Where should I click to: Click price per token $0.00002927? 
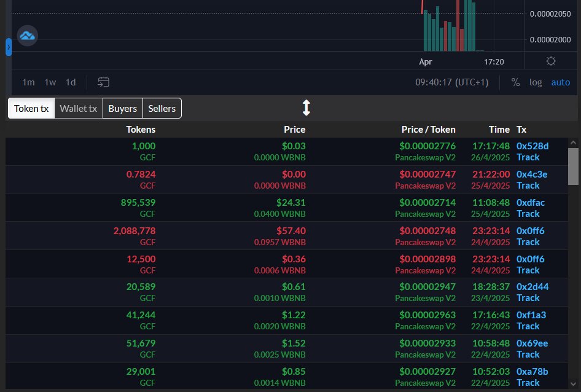coord(427,371)
